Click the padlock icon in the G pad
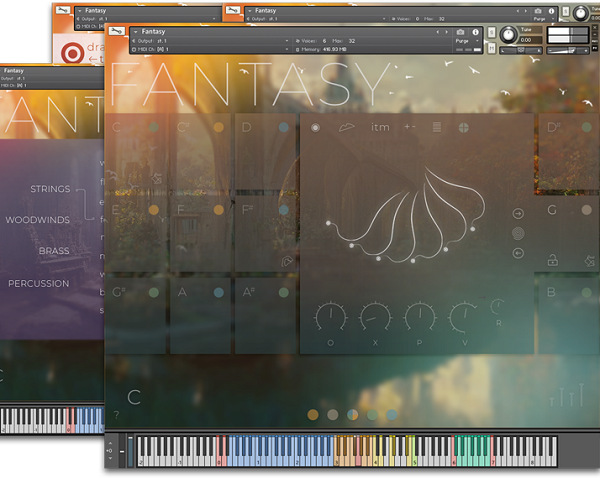 click(x=553, y=260)
